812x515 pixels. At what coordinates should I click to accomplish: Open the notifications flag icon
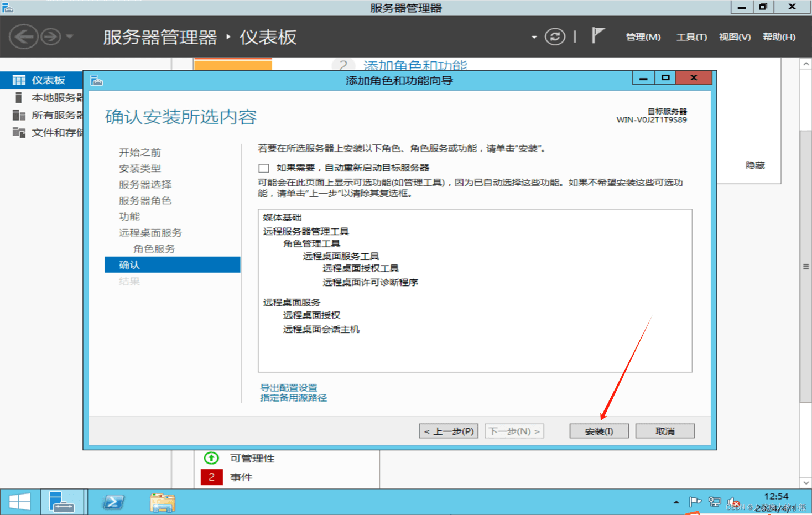(597, 36)
